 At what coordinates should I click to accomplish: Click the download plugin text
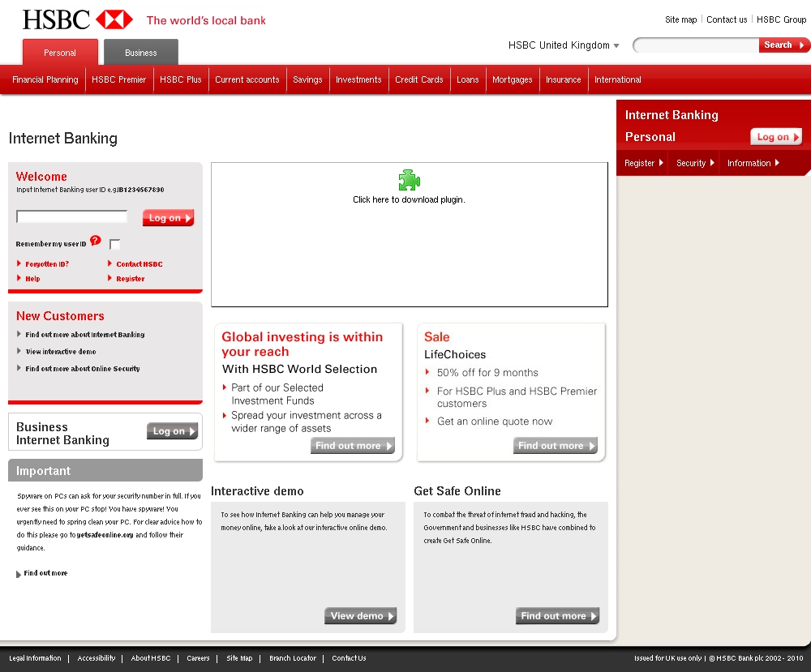coord(409,199)
